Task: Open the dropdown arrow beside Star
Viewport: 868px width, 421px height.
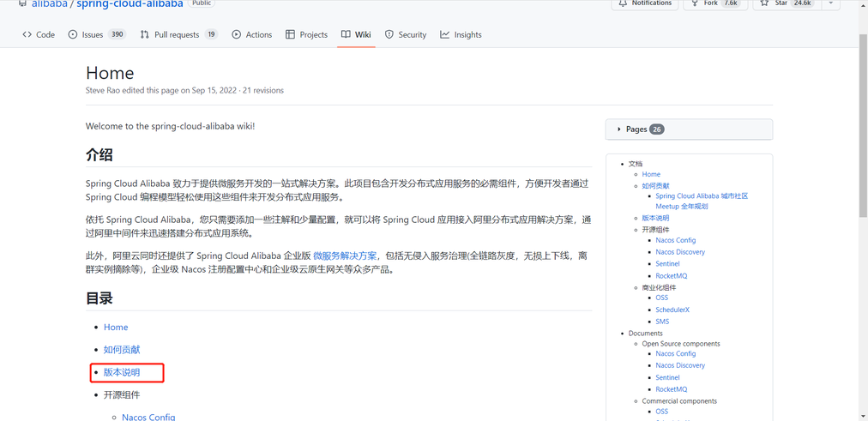Action: click(x=830, y=3)
